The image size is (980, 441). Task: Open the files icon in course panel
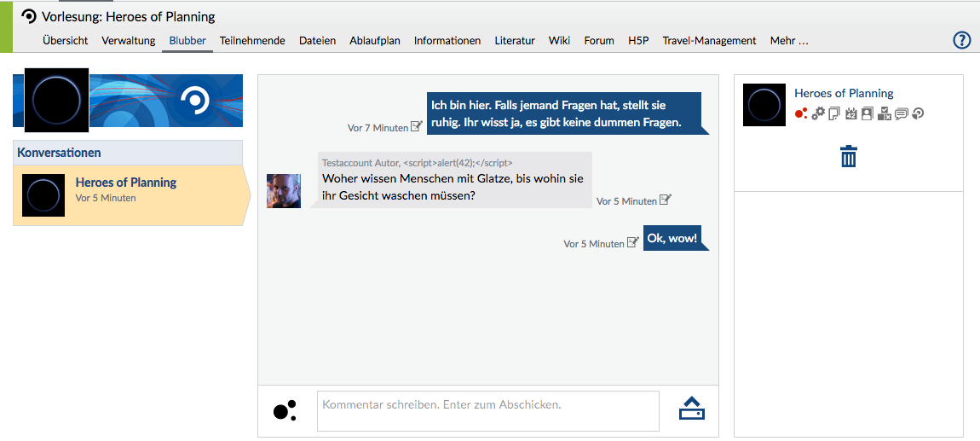[834, 113]
